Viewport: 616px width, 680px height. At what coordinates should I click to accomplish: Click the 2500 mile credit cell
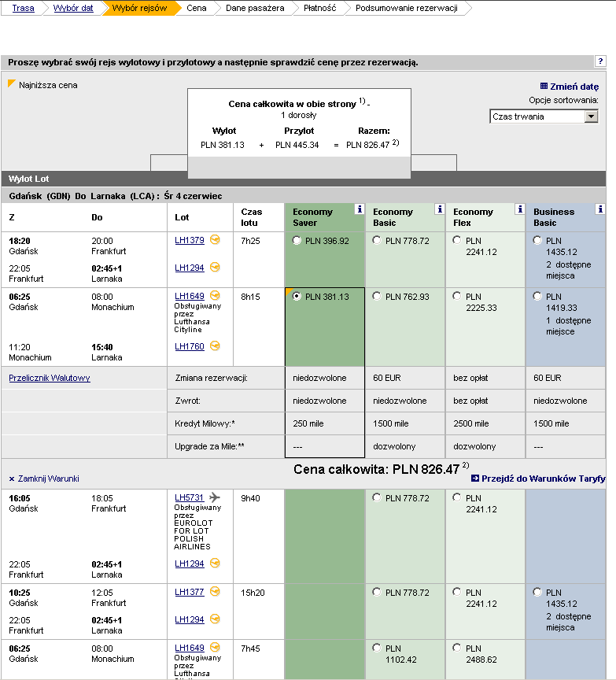point(485,423)
